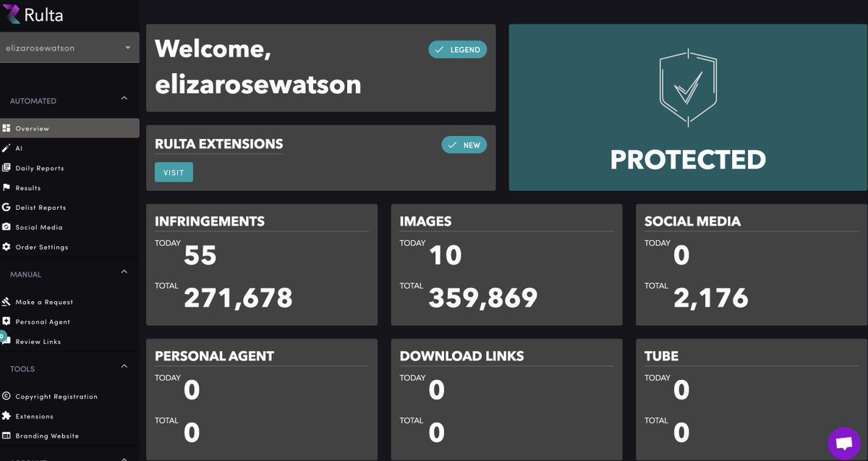
Task: Click the LEGEND badge in the welcome card
Action: [x=457, y=49]
